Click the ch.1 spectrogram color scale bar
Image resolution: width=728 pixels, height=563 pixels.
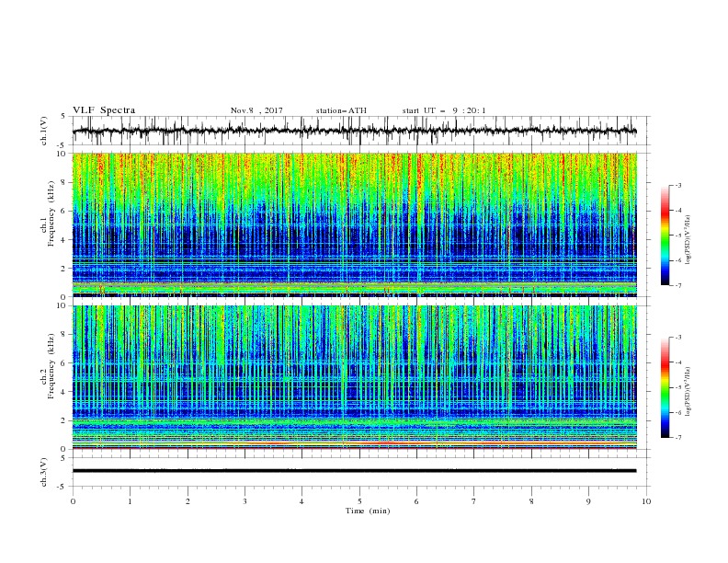pyautogui.click(x=665, y=235)
